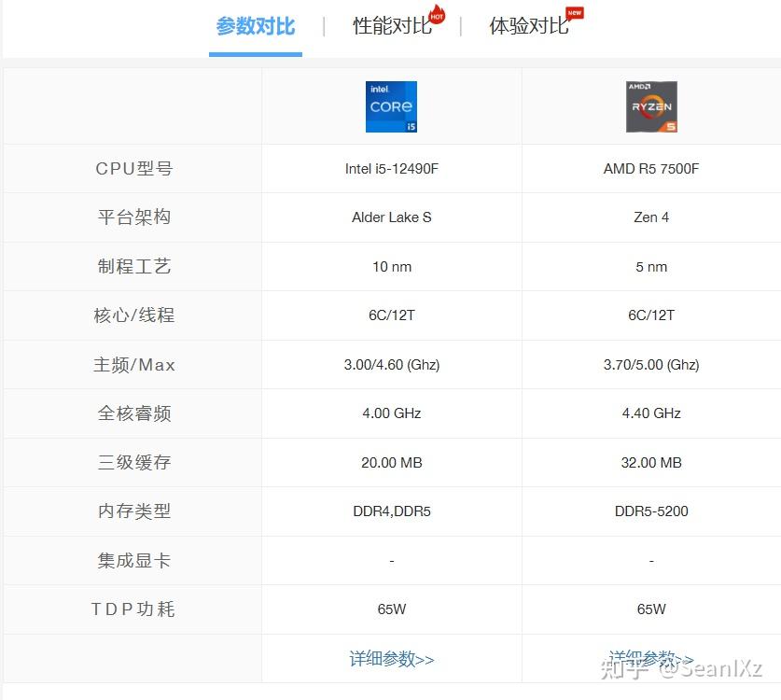Click the Alder Lake S cell
This screenshot has height=700, width=781.
coord(392,217)
